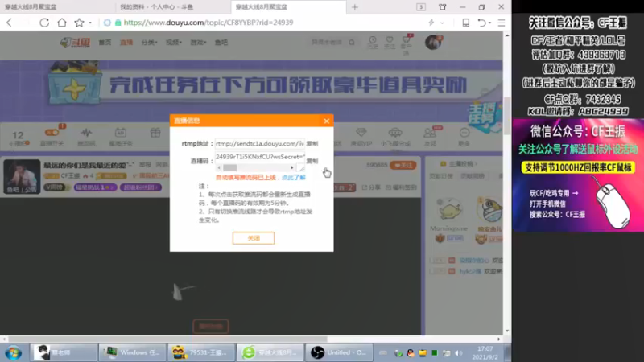Open 鱼吧 in Douyu navigation
The image size is (644, 362).
[221, 43]
